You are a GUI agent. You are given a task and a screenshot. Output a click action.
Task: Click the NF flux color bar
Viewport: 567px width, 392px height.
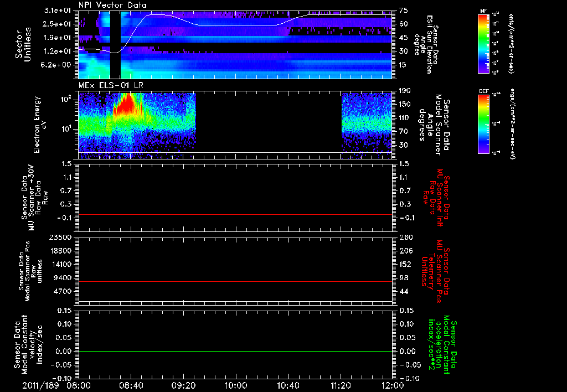[x=483, y=44]
